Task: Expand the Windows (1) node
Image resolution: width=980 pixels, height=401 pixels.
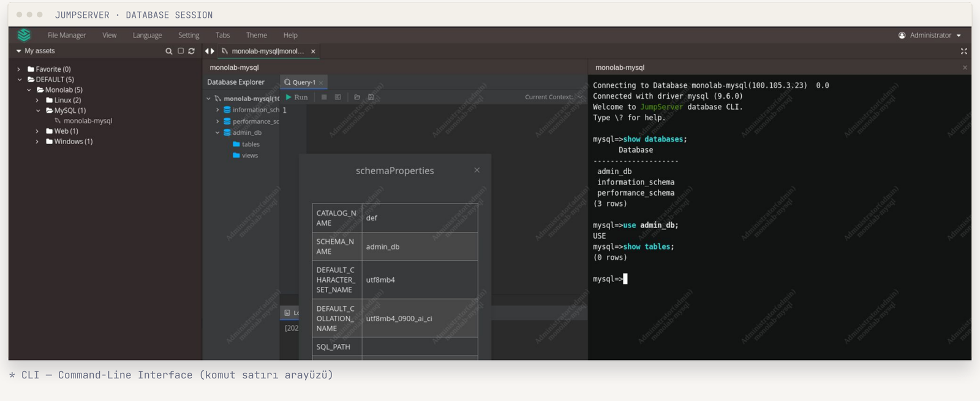Action: [x=37, y=141]
